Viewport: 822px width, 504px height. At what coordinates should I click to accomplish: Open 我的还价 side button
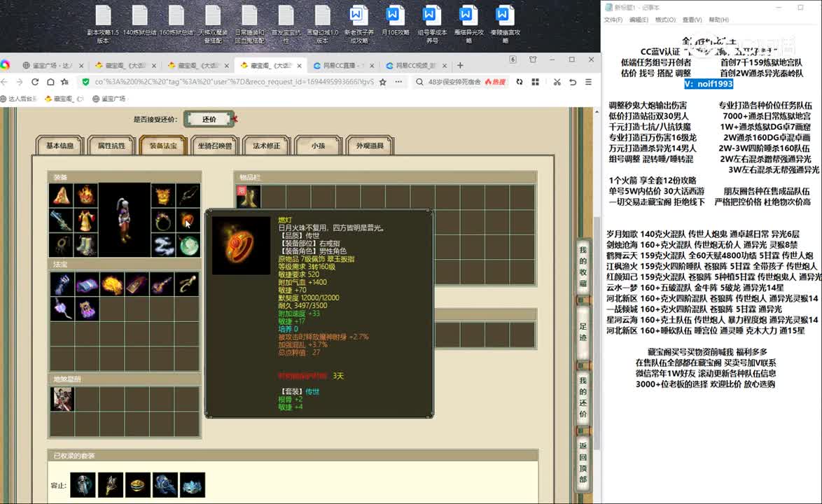[583, 397]
